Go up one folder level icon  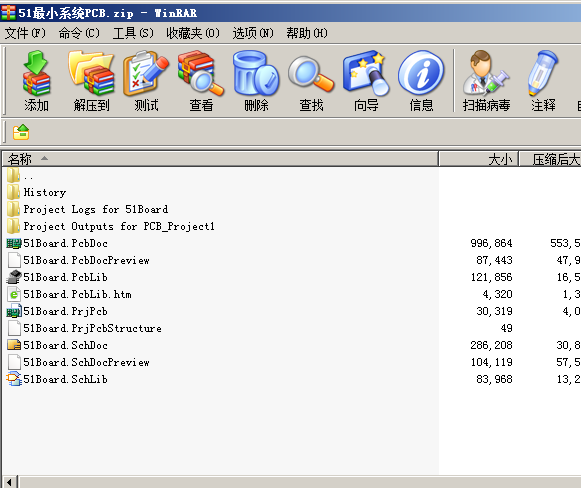tap(21, 132)
